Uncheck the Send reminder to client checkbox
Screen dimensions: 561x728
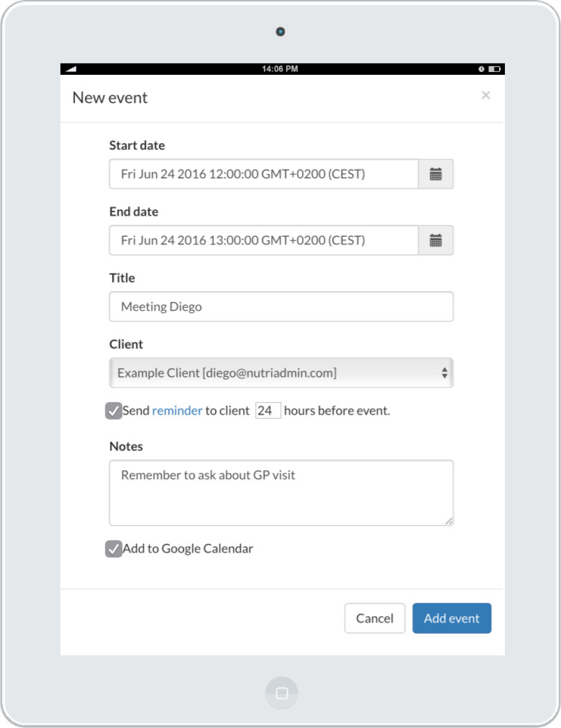tap(113, 411)
